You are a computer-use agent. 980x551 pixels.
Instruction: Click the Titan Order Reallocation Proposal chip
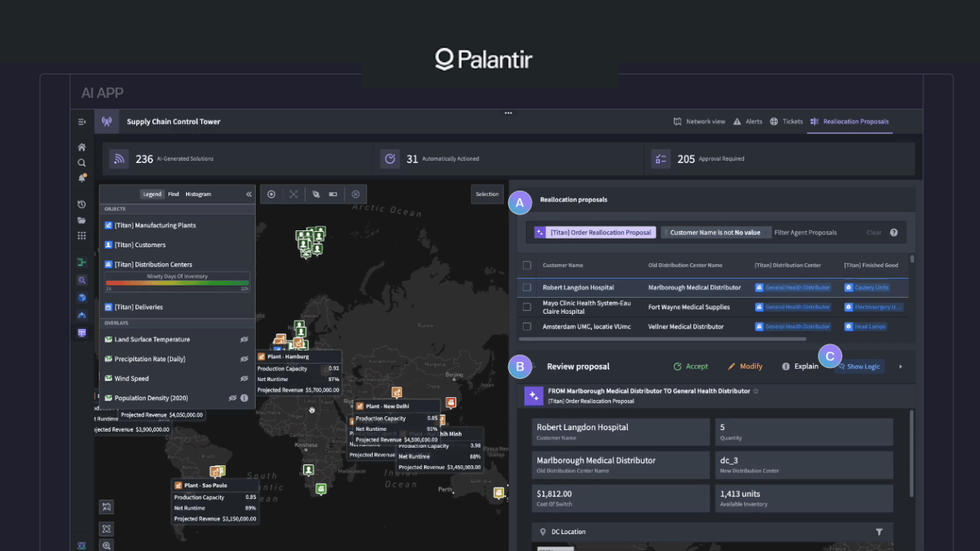[595, 233]
